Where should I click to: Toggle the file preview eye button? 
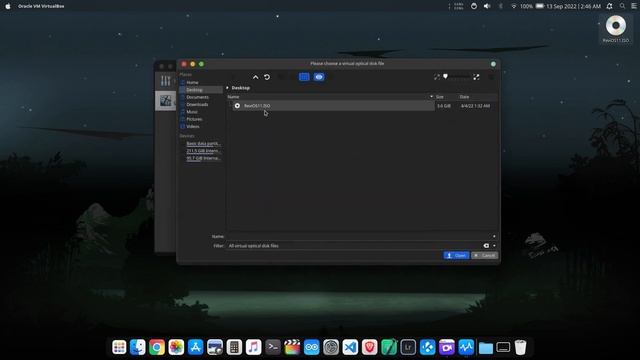319,77
